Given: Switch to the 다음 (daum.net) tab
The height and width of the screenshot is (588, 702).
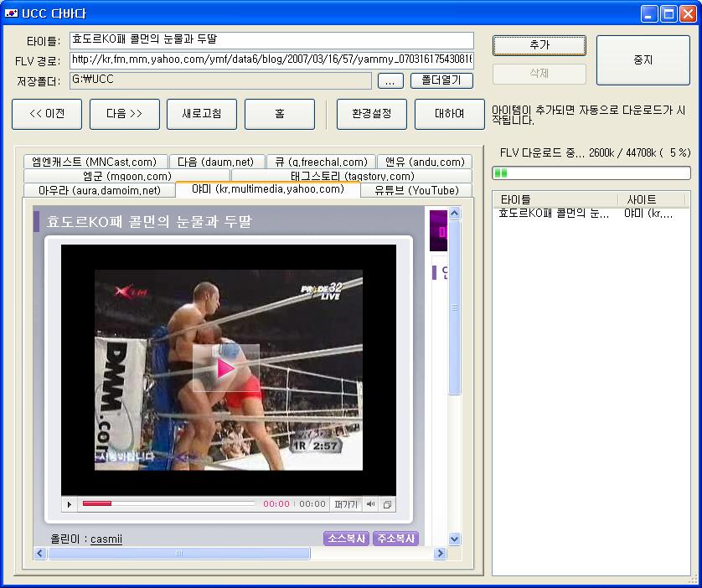Looking at the screenshot, I should coord(216,162).
